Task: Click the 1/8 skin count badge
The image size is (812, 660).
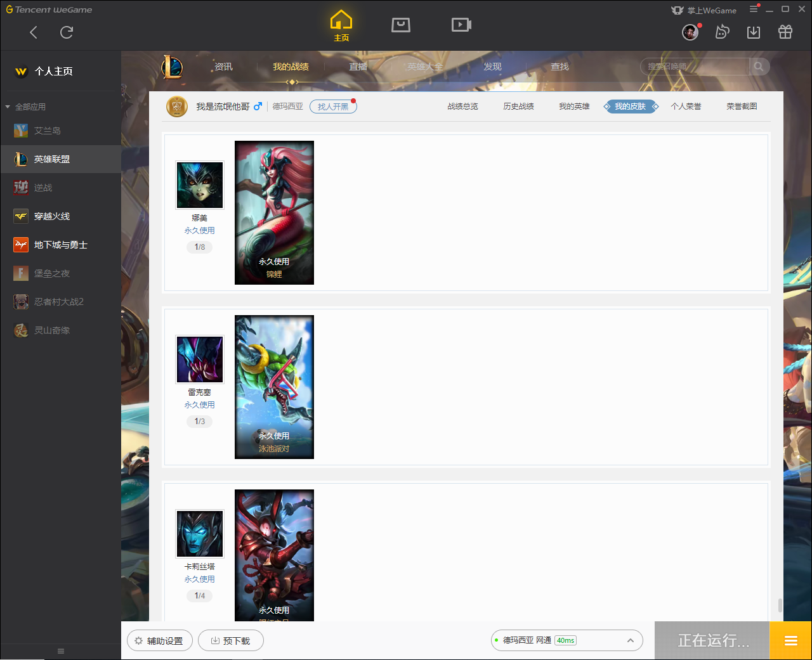Action: click(x=200, y=247)
